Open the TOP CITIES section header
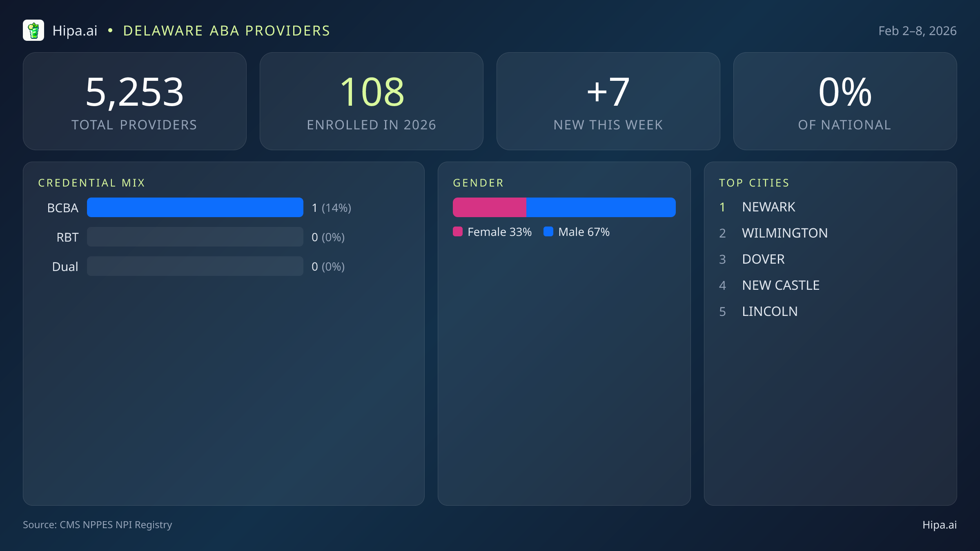This screenshot has width=980, height=551. 754,183
